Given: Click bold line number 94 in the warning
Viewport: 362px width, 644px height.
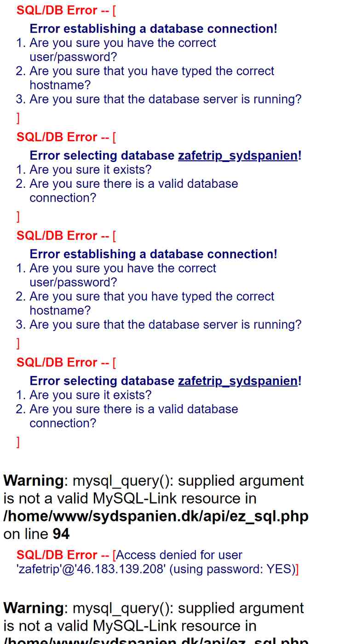Looking at the screenshot, I should [x=61, y=534].
